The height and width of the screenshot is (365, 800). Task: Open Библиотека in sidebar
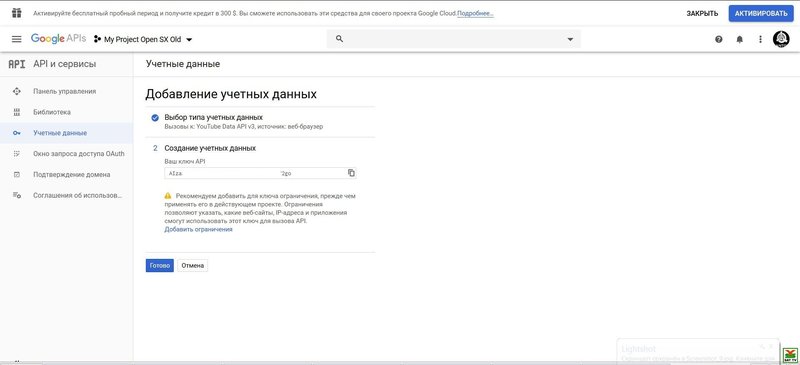(x=52, y=112)
